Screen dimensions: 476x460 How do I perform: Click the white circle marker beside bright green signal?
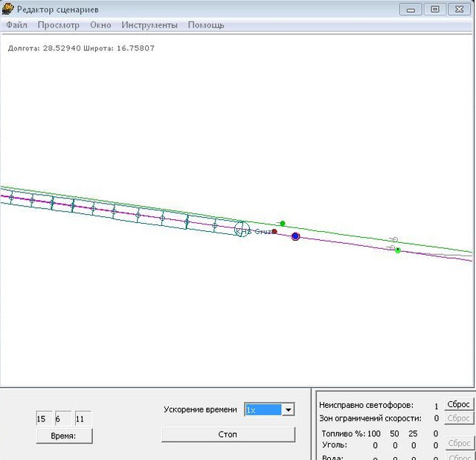[392, 247]
